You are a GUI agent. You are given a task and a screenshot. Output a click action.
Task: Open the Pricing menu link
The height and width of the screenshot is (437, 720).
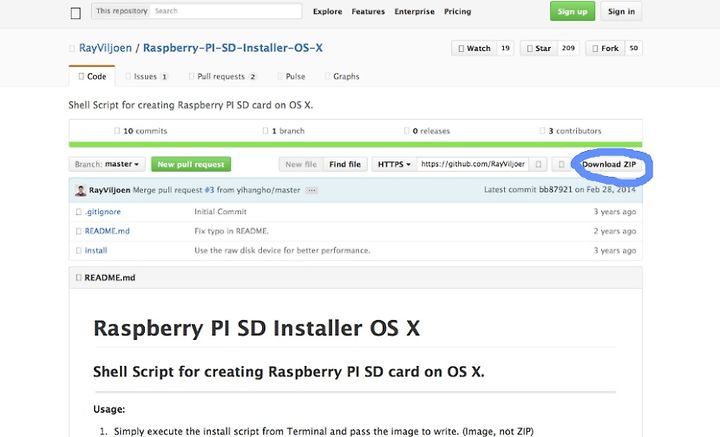457,11
